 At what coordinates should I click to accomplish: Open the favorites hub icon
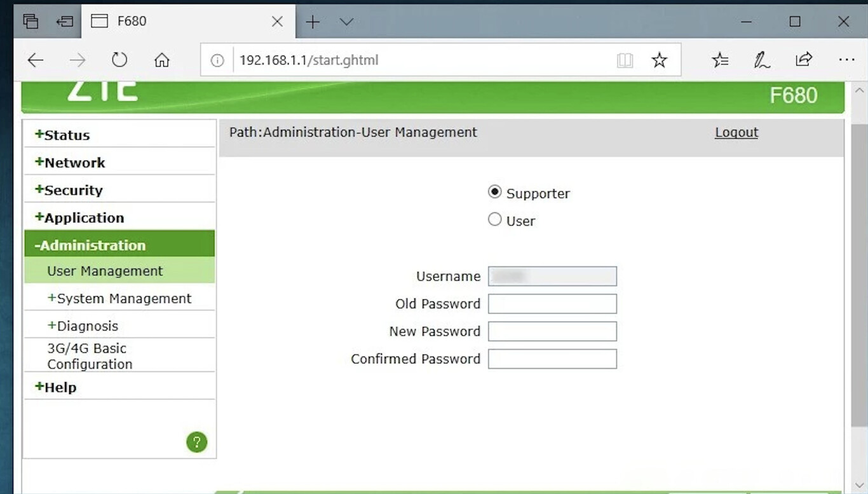[x=720, y=60]
